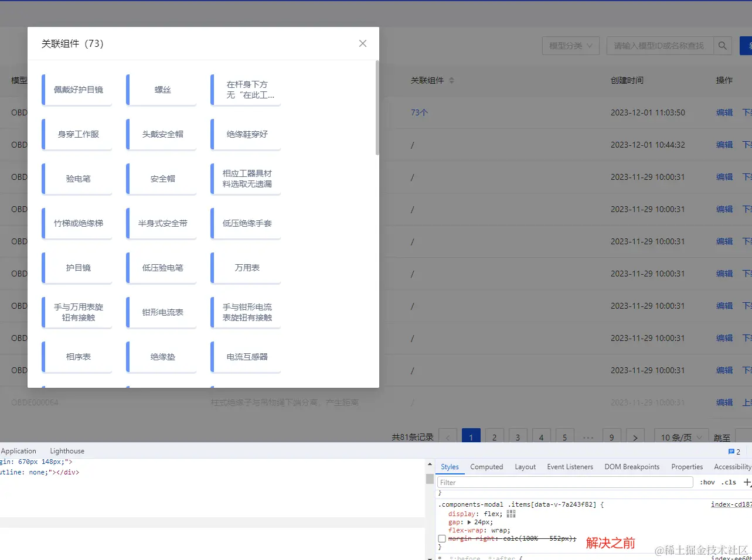Viewport: 752px width, 560px height.
Task: Click the flex-wrap: wrap declaration text
Action: point(479,530)
